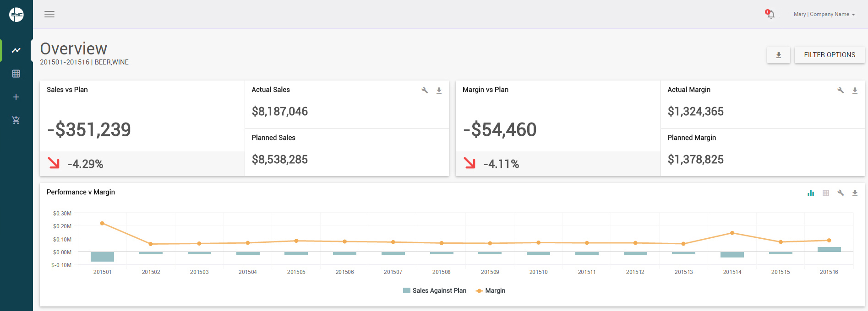The image size is (868, 311).
Task: Open the grid table sidebar icon
Action: coord(16,74)
